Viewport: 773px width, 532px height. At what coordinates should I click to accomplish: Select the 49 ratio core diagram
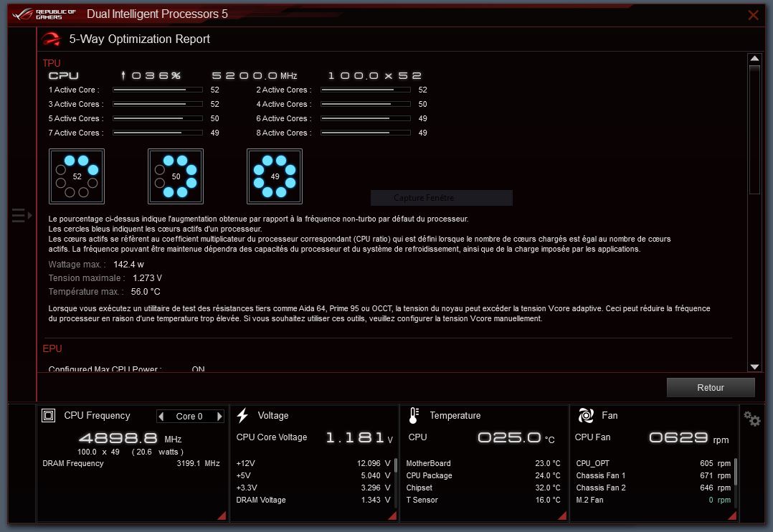point(275,176)
